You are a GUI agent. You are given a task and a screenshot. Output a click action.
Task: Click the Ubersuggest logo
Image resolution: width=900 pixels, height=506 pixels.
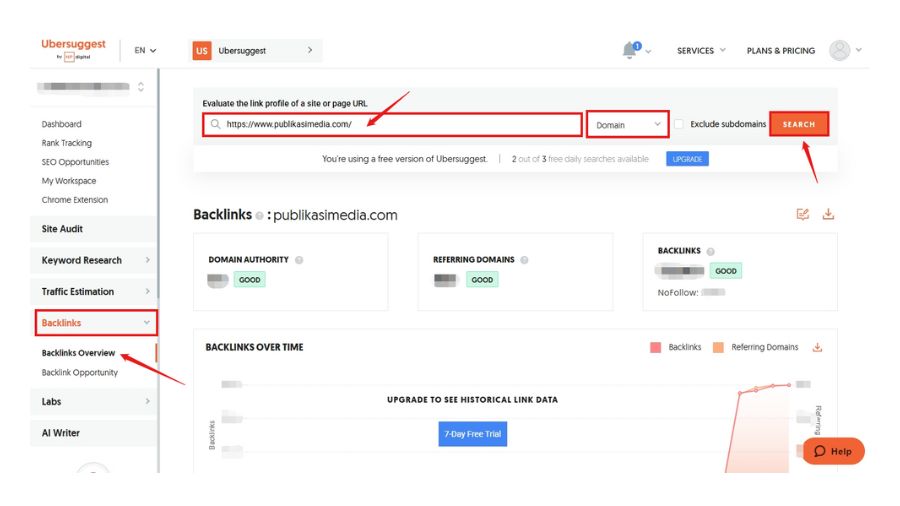[x=73, y=49]
